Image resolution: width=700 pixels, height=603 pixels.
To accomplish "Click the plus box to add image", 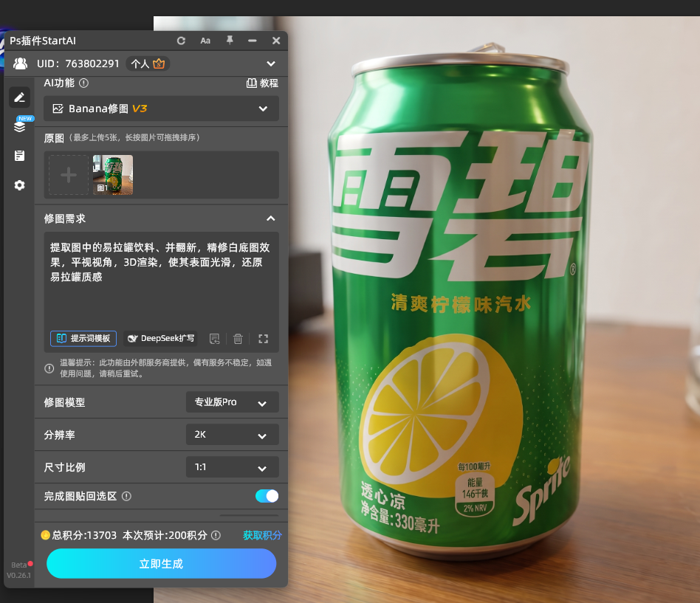I will 69,175.
